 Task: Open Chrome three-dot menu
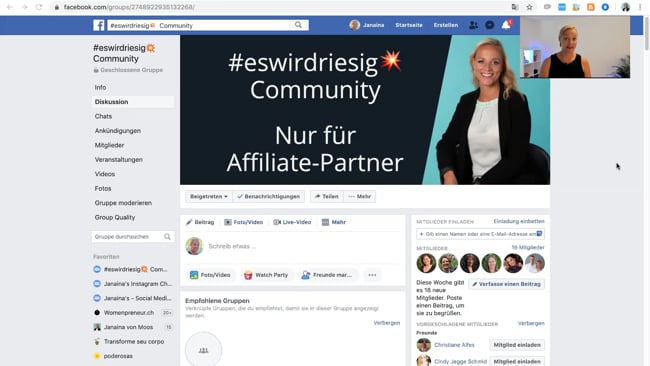point(640,7)
